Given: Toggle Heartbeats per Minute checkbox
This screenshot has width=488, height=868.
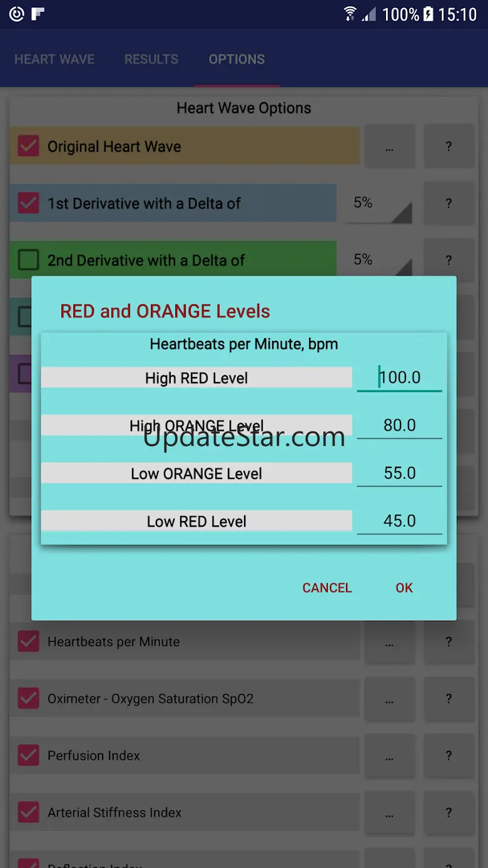Looking at the screenshot, I should pyautogui.click(x=28, y=641).
